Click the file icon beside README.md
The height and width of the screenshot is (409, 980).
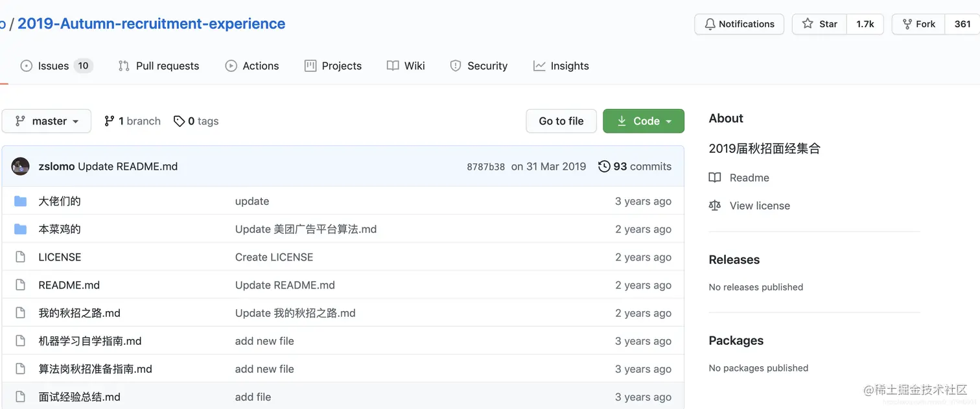(21, 285)
